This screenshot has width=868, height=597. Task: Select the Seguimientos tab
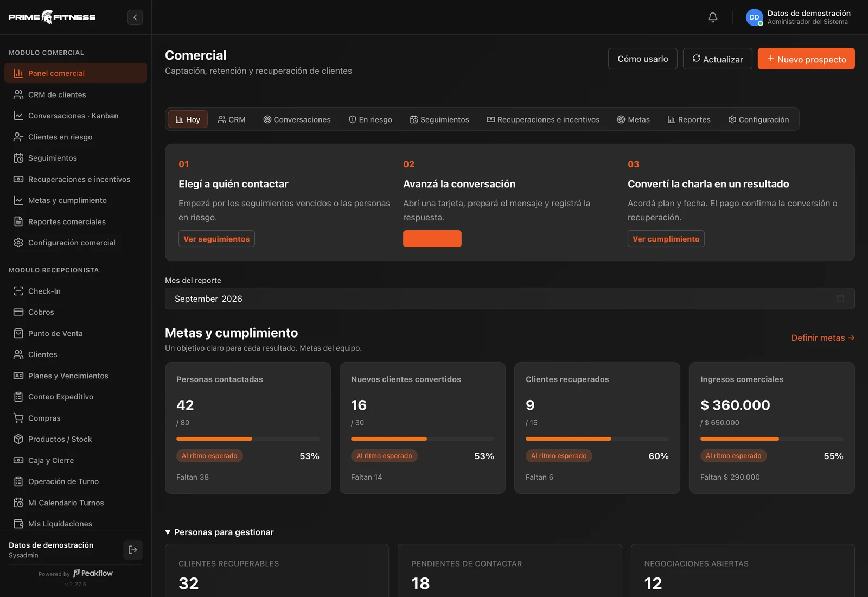point(439,119)
